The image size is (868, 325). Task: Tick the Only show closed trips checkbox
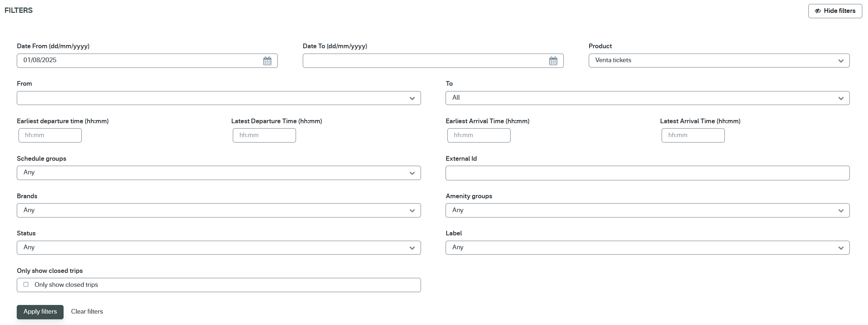[26, 285]
